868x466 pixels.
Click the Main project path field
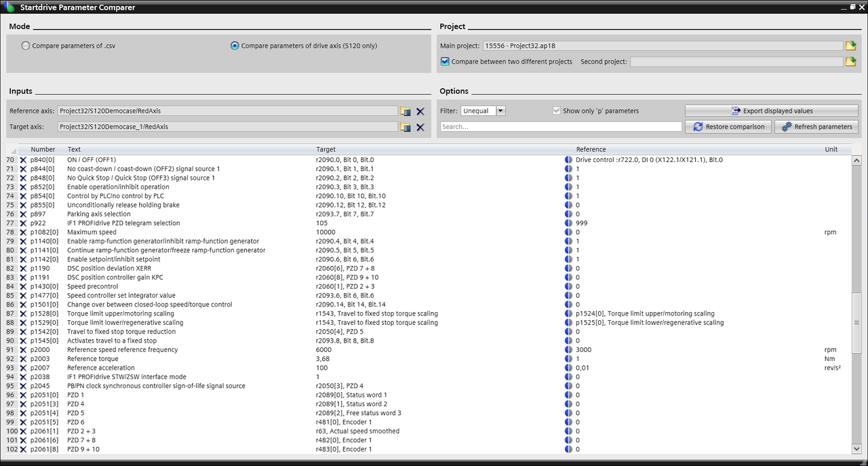pyautogui.click(x=663, y=46)
